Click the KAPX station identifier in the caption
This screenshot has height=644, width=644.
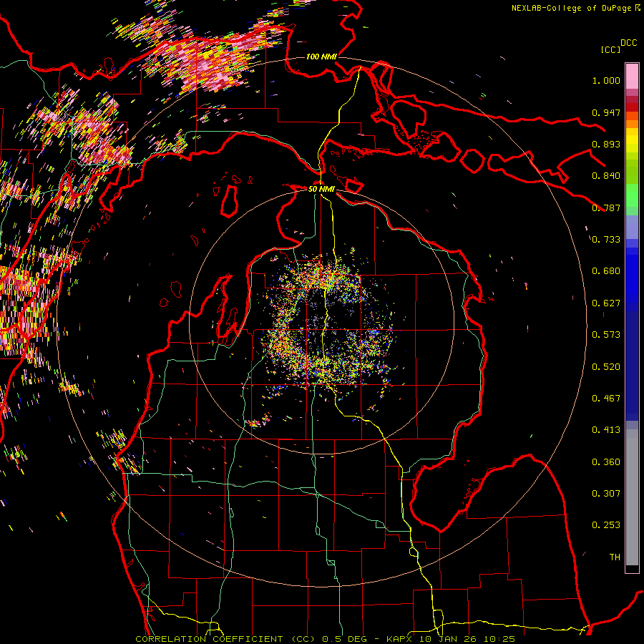(x=401, y=639)
